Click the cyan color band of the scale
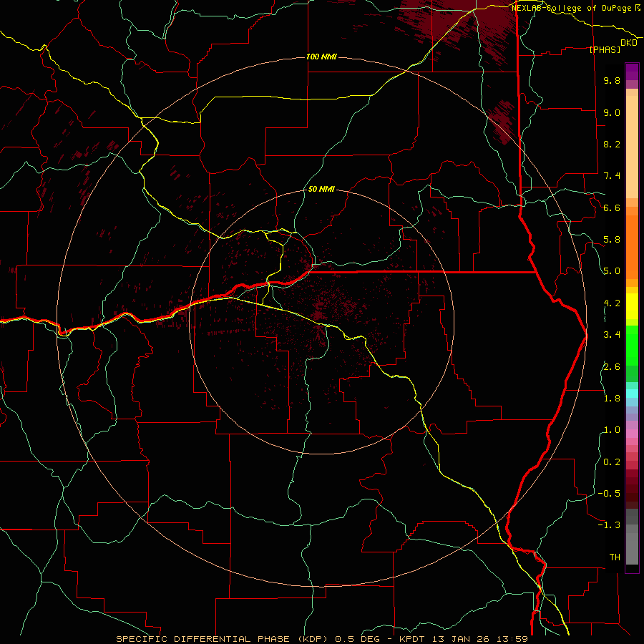The image size is (644, 644). (632, 394)
